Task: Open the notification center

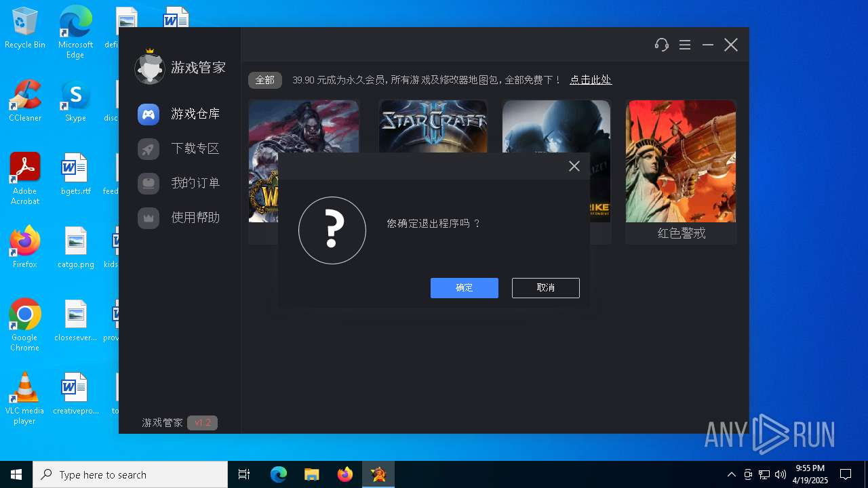Action: (x=846, y=474)
